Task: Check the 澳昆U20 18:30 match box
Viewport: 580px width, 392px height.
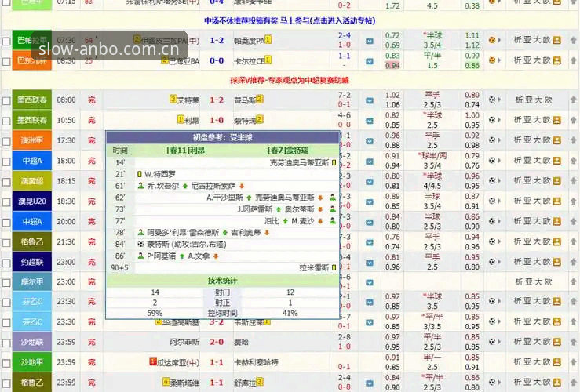Action: (6, 202)
